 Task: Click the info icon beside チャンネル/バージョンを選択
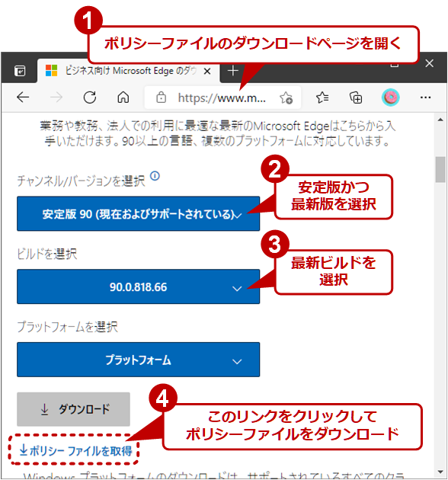155,176
